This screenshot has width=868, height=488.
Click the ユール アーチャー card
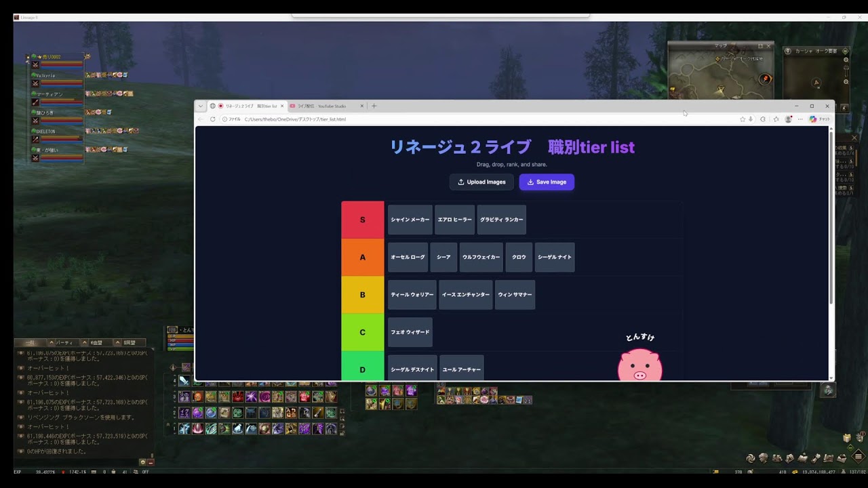(x=462, y=369)
